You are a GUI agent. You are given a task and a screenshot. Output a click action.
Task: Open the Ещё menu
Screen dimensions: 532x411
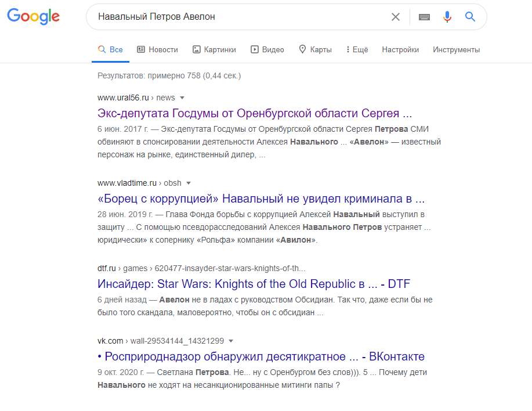(x=356, y=49)
